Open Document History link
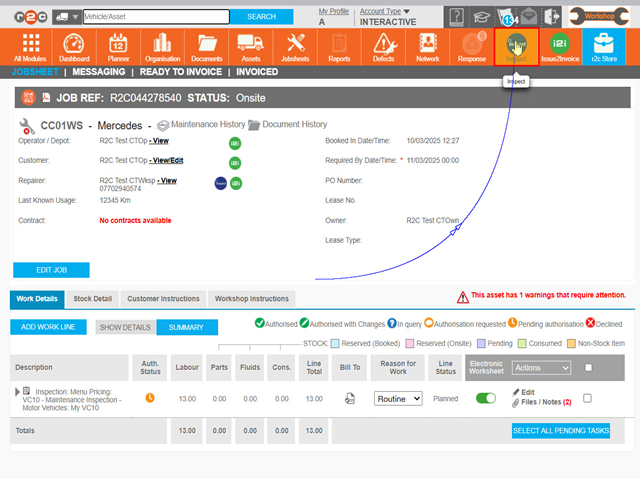Screen dimensions: 641x480 tap(288, 124)
